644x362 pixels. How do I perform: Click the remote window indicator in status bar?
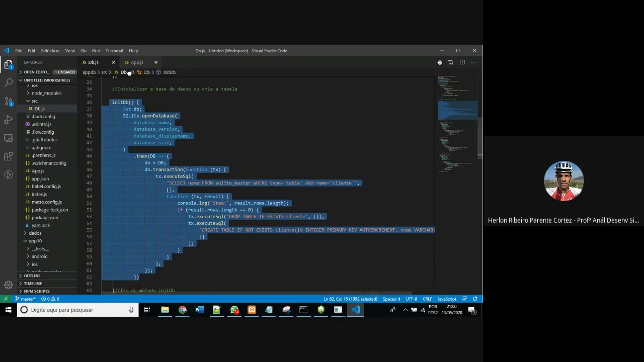[6, 299]
